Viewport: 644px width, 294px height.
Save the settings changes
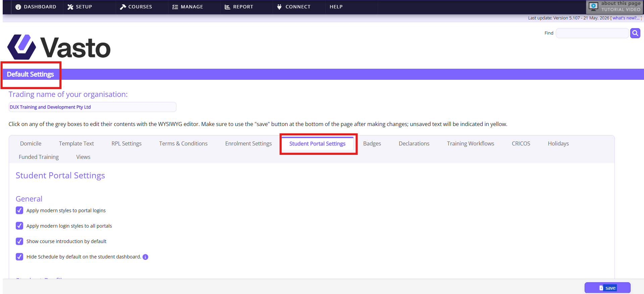[607, 288]
